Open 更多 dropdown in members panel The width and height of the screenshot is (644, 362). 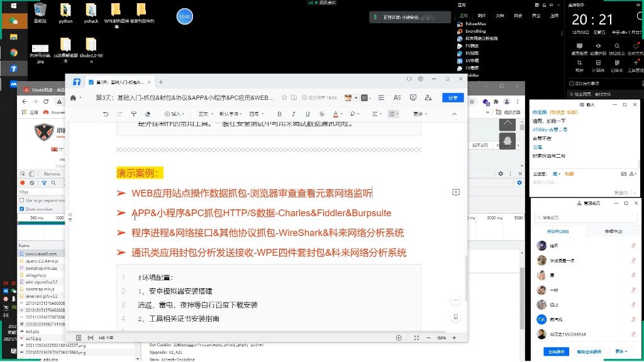point(621,352)
